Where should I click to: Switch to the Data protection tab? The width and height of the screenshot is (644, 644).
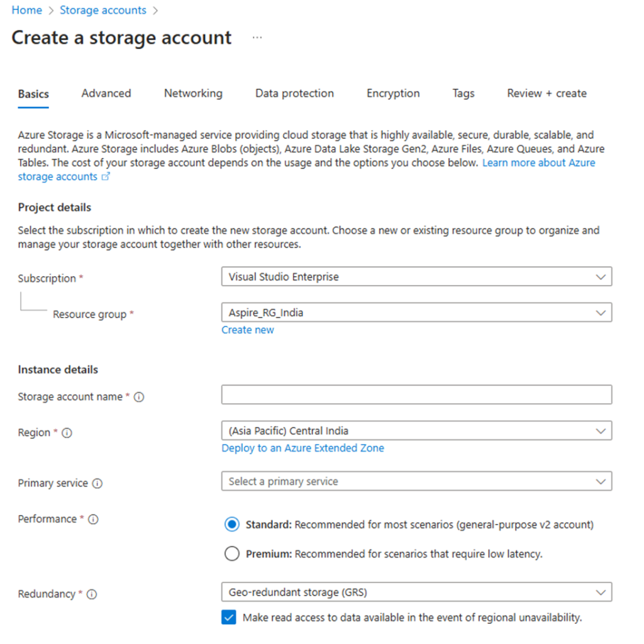[x=294, y=93]
